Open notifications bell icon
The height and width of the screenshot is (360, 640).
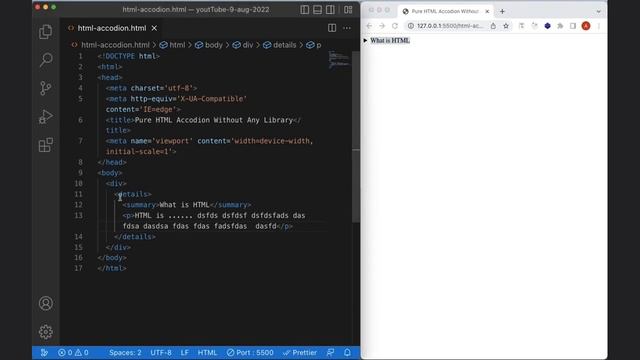coord(347,353)
